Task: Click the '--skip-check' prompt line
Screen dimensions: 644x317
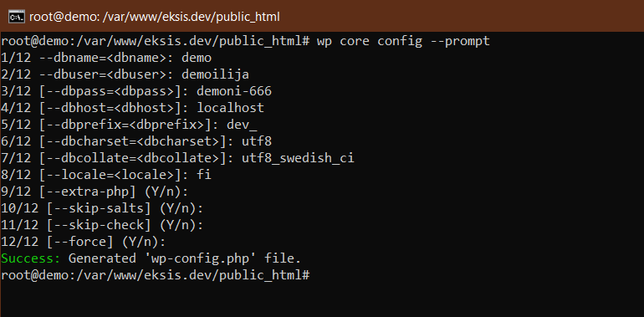Action: (102, 225)
